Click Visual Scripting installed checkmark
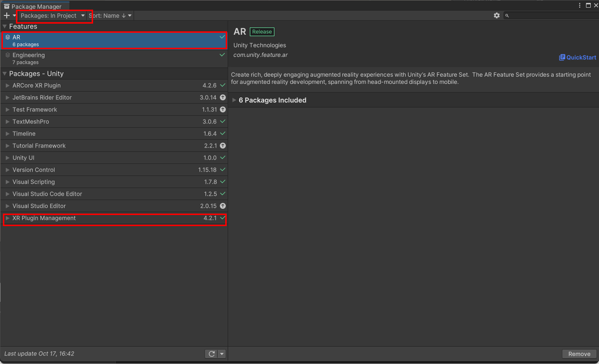Image resolution: width=599 pixels, height=364 pixels. [222, 181]
